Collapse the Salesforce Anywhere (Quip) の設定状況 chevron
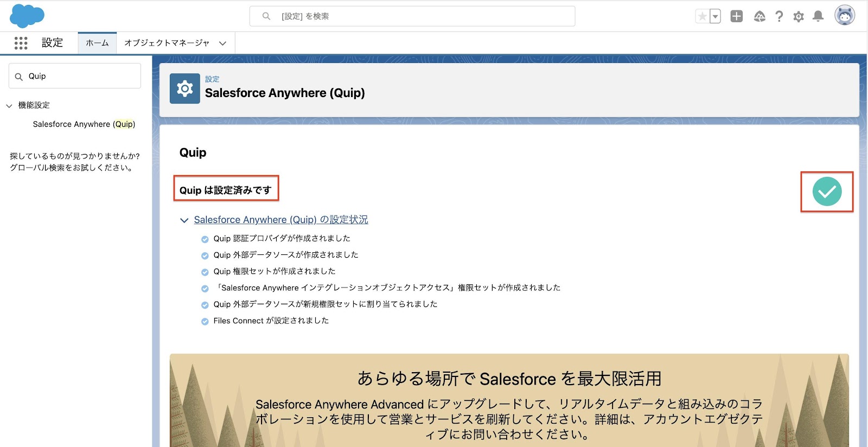This screenshot has width=868, height=447. click(184, 220)
